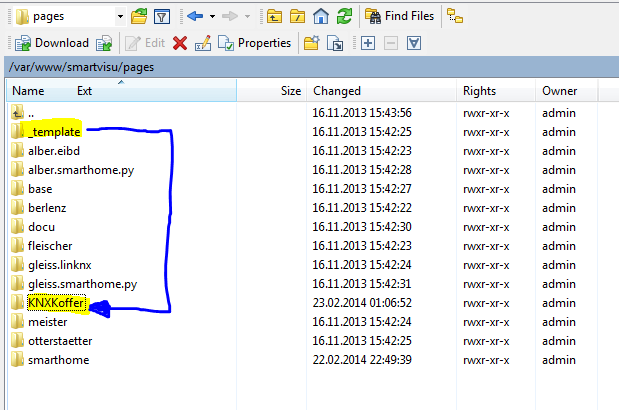Select the fleischer folder
Viewport: 619px width, 410px height.
click(x=50, y=246)
